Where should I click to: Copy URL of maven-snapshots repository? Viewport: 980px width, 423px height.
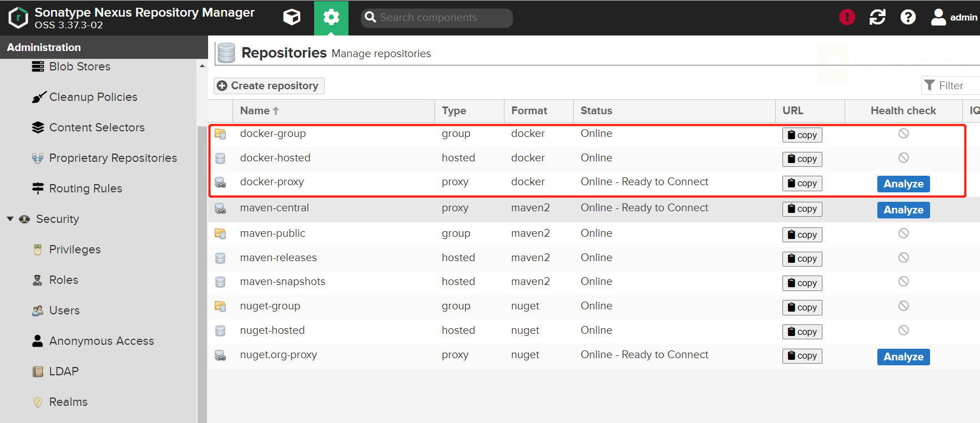pos(802,283)
